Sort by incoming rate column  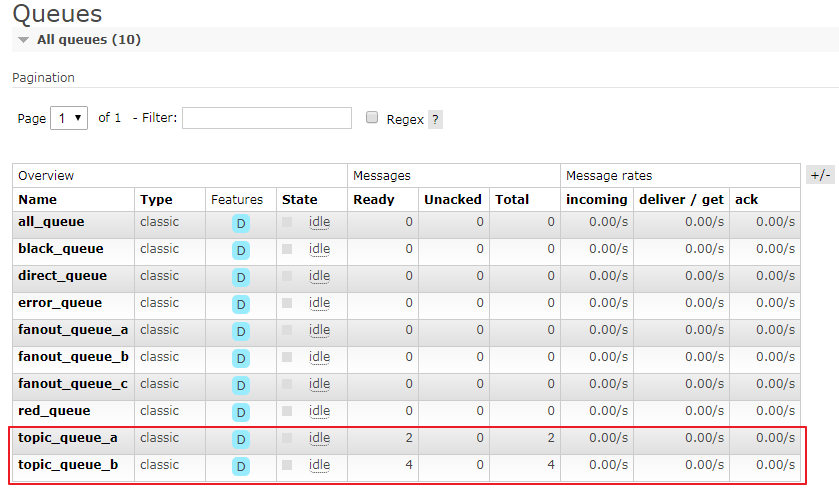597,200
